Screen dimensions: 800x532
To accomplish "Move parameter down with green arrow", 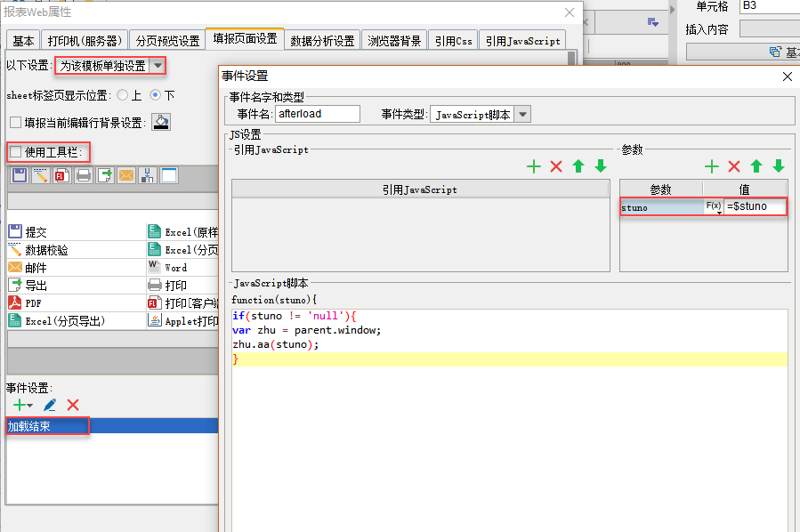I will click(779, 166).
